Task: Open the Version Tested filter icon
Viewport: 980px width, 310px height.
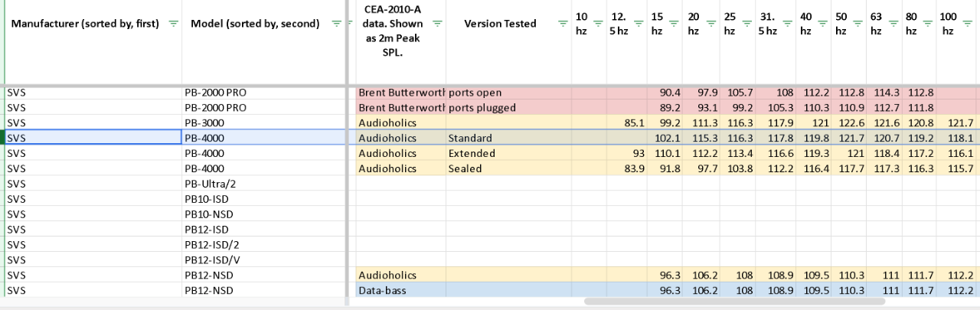Action: tap(563, 24)
